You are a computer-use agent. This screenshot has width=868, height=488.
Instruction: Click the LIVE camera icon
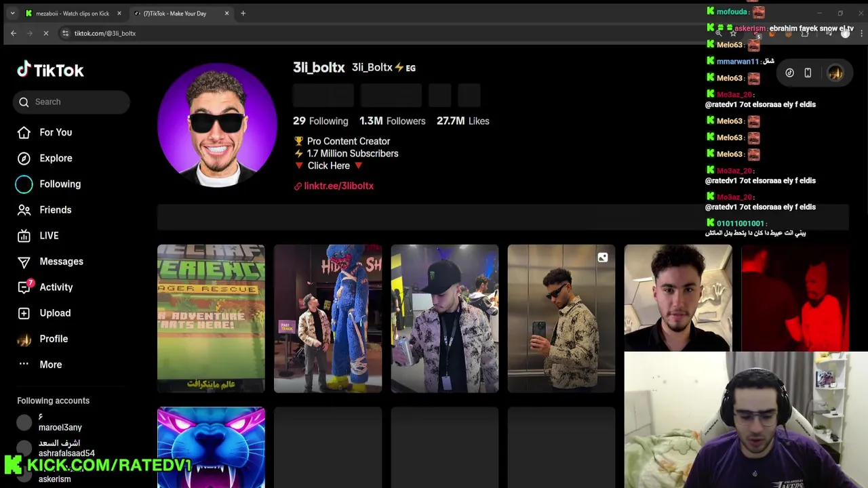tap(24, 236)
